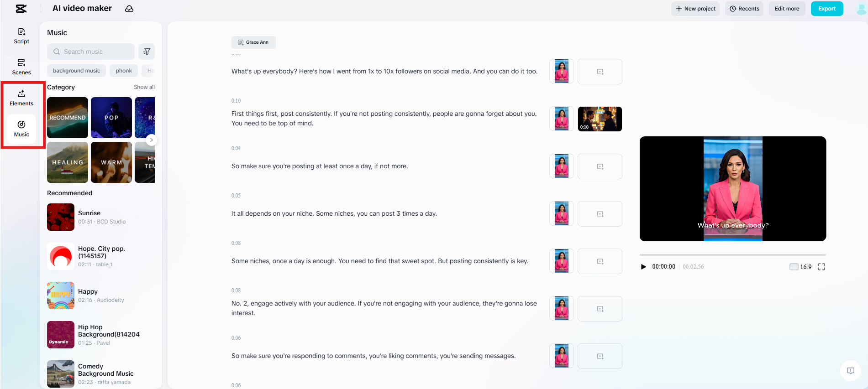Click the music filter icon
The height and width of the screenshot is (389, 868).
point(147,52)
